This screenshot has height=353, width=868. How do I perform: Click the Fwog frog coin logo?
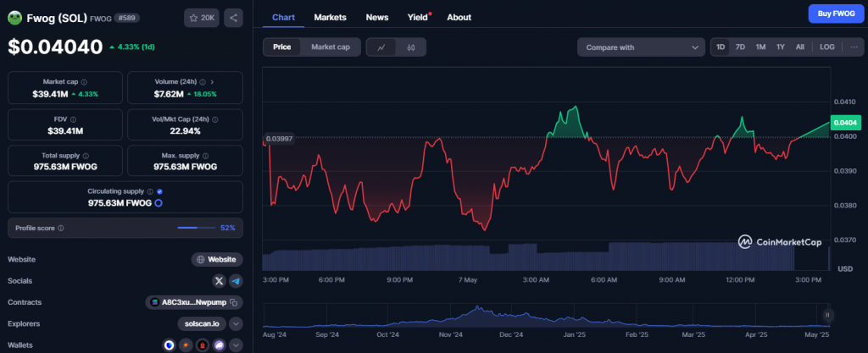point(14,18)
